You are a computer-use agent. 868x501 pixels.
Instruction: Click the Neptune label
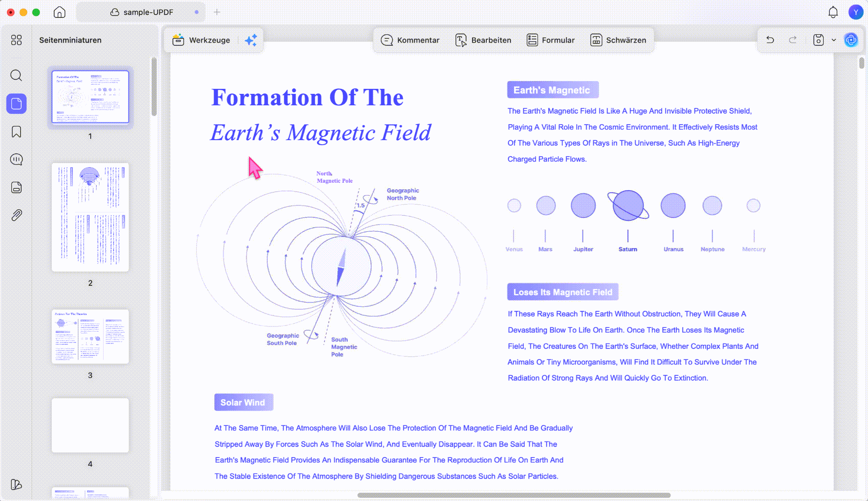(x=712, y=249)
